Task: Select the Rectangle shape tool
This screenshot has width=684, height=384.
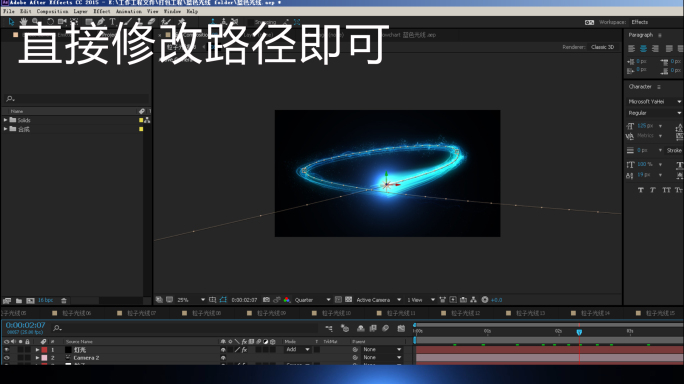Action: (89, 21)
